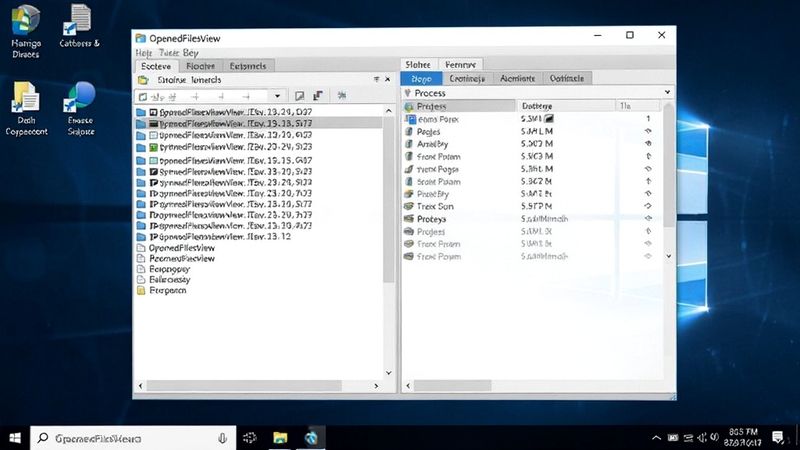Select the Eocteve tab
The image size is (800, 450).
[x=156, y=66]
